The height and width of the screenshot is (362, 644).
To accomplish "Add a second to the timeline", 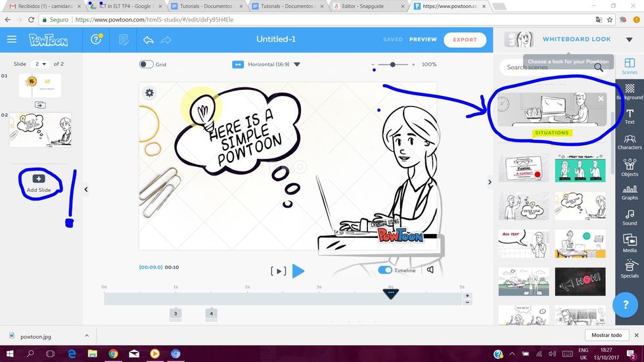I will 467,296.
